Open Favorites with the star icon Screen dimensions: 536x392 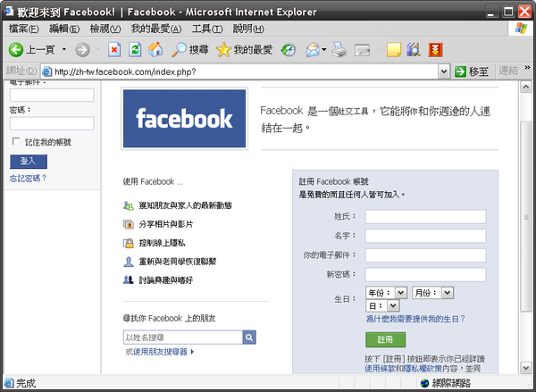[223, 50]
